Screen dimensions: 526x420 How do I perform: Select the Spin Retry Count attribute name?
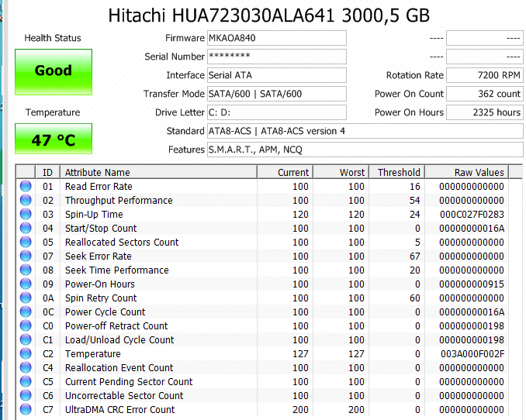coord(101,298)
